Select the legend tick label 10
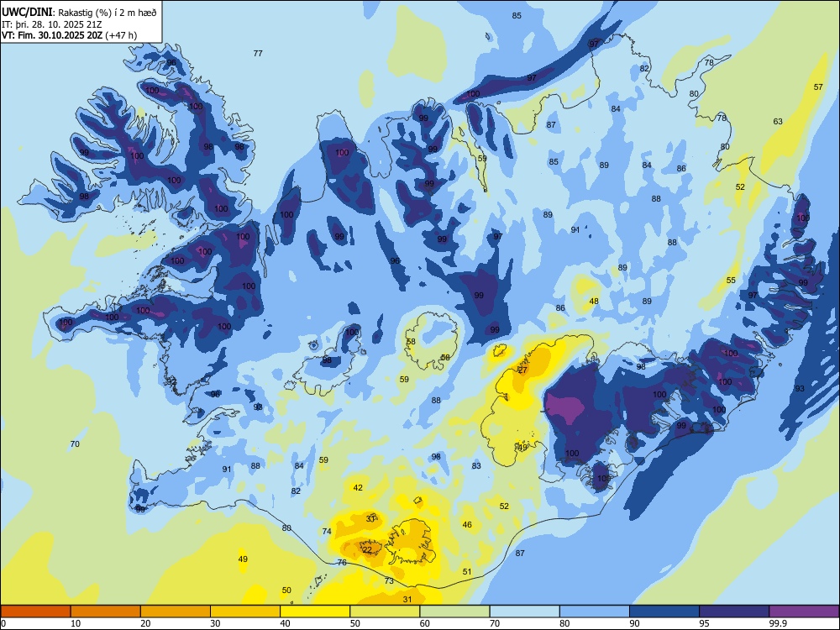Viewport: 840px width, 630px height. tap(76, 623)
